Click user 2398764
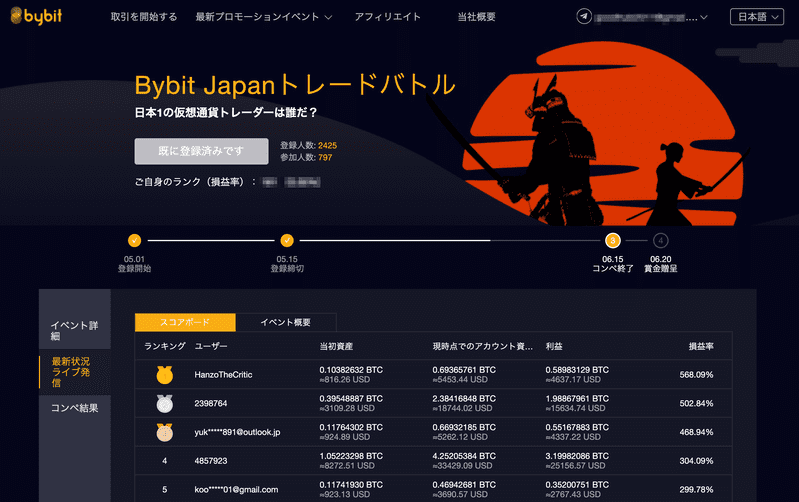 210,403
